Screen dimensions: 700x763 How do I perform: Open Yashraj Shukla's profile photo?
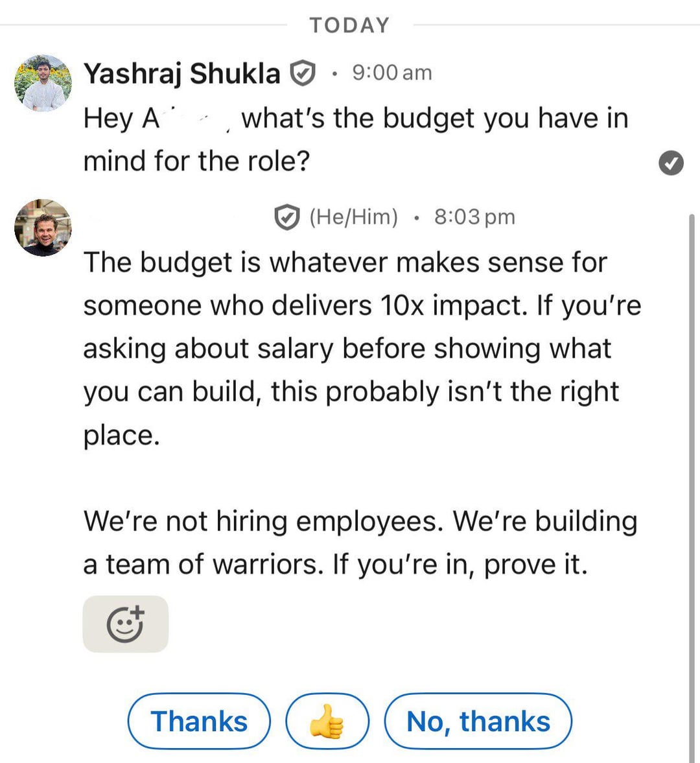coord(43,83)
